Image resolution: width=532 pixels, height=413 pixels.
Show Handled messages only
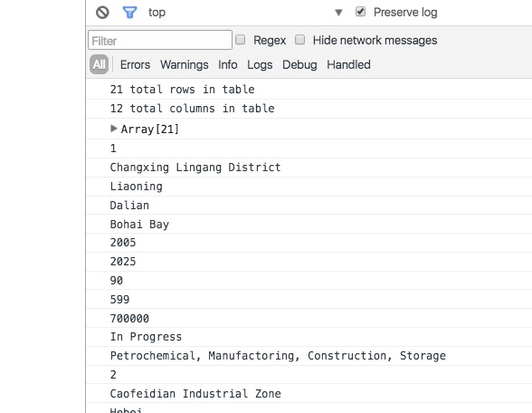coord(348,64)
